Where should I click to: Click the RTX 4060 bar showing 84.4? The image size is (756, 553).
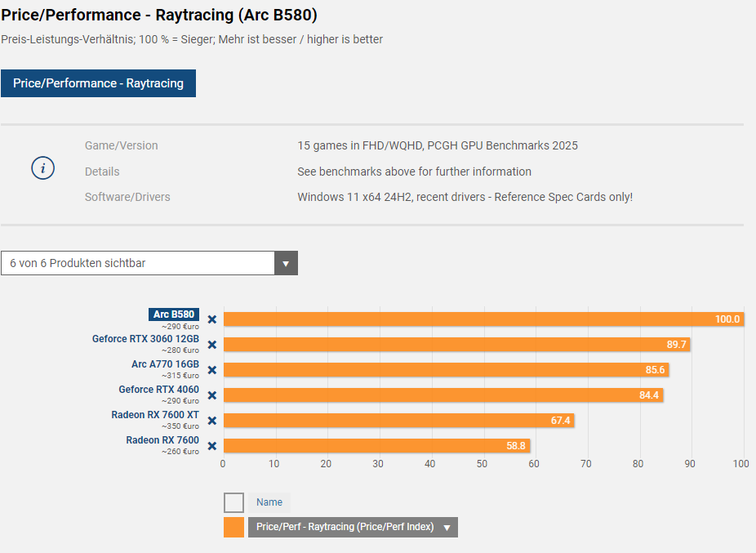pos(443,395)
